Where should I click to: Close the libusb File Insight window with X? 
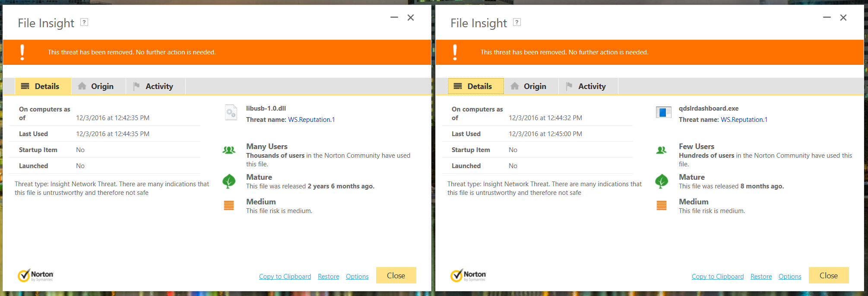point(411,18)
